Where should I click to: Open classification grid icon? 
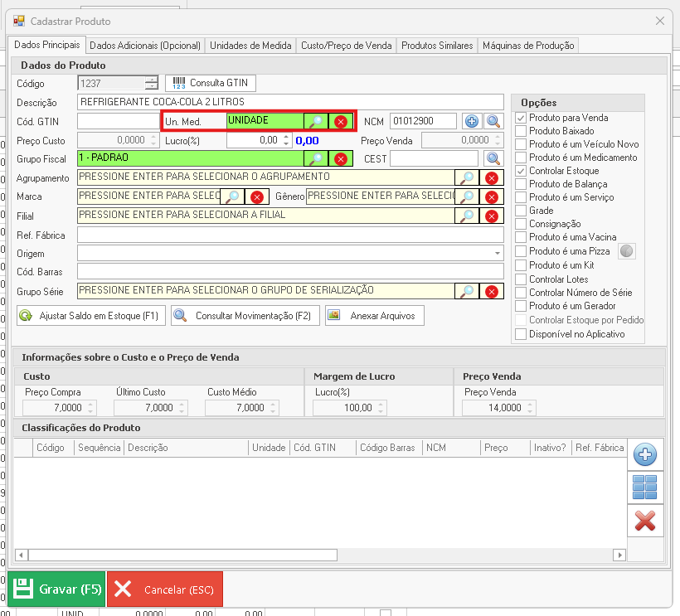click(645, 487)
